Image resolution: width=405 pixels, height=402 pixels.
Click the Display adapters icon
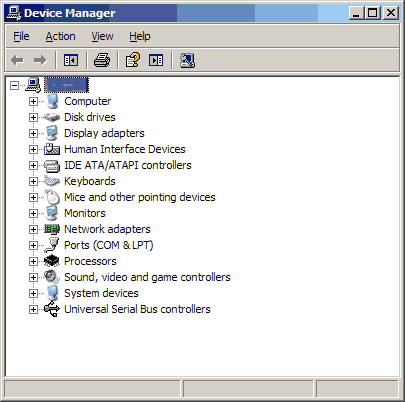(x=52, y=133)
